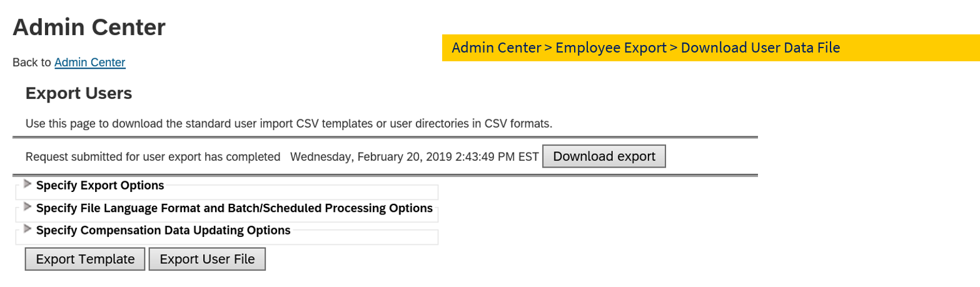Click Employee Export in the yellow breadcrumb
The height and width of the screenshot is (287, 980).
point(611,48)
